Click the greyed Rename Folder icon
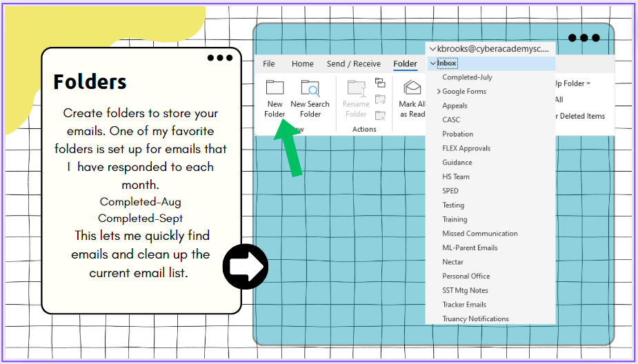 pyautogui.click(x=357, y=88)
